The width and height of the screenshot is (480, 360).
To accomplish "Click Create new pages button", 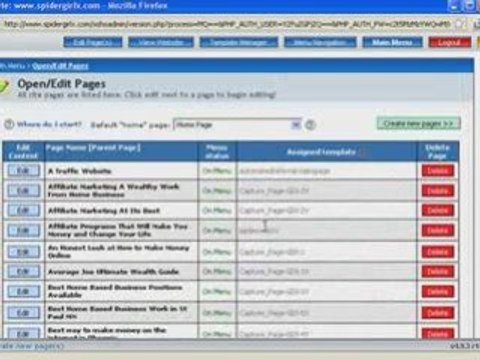I will tap(419, 124).
